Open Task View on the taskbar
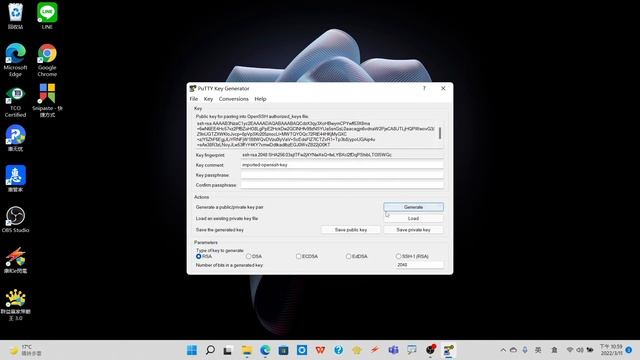The width and height of the screenshot is (640, 360). pos(228,350)
